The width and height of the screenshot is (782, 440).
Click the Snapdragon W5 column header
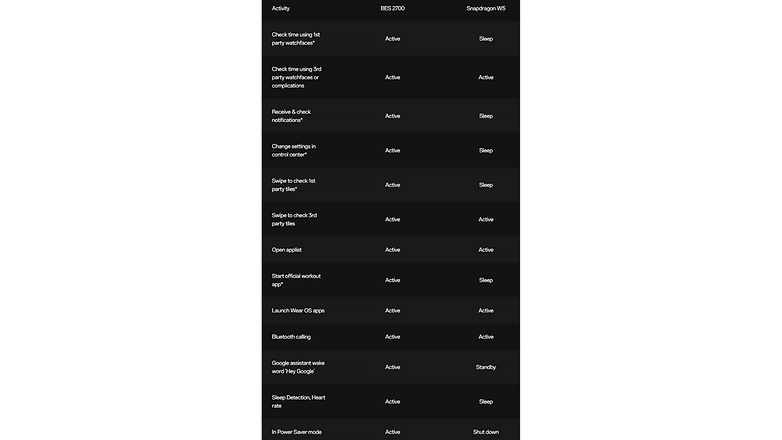tap(486, 8)
